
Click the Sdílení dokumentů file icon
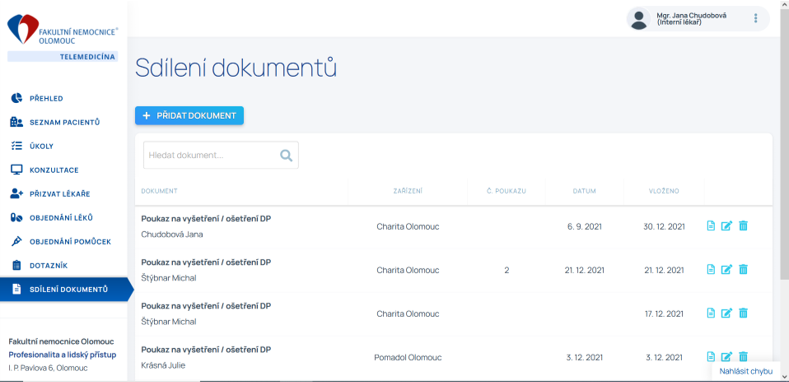click(x=17, y=289)
